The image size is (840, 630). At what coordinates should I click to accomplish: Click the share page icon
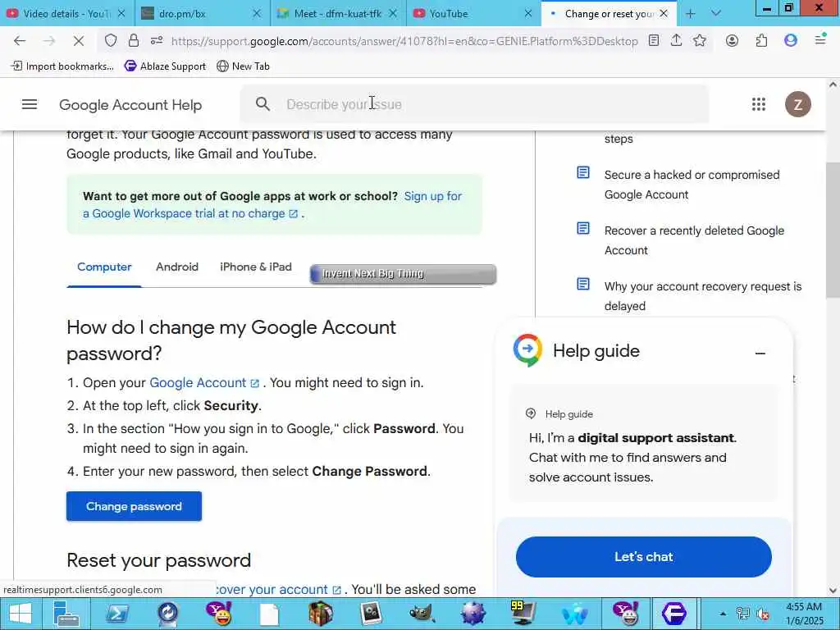676,41
